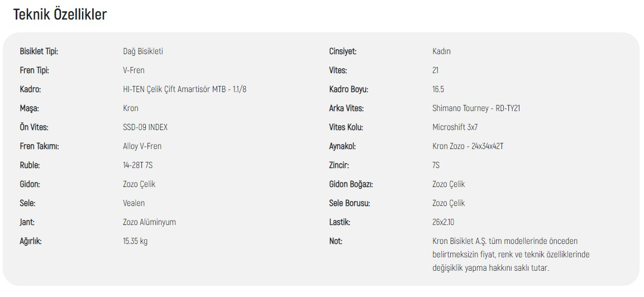Click the Kron Bisiklet A.Ş. note paragraph

click(511, 254)
